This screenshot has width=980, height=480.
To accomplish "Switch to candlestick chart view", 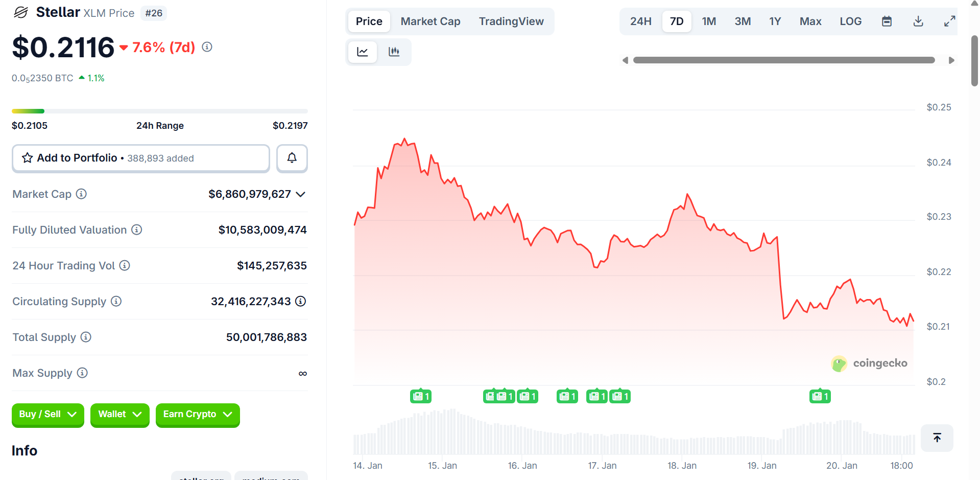I will coord(394,52).
